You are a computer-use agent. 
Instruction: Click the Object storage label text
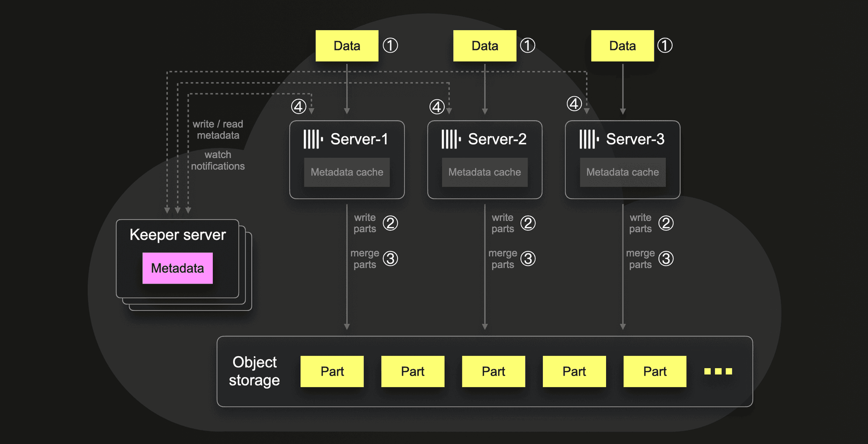(x=254, y=371)
